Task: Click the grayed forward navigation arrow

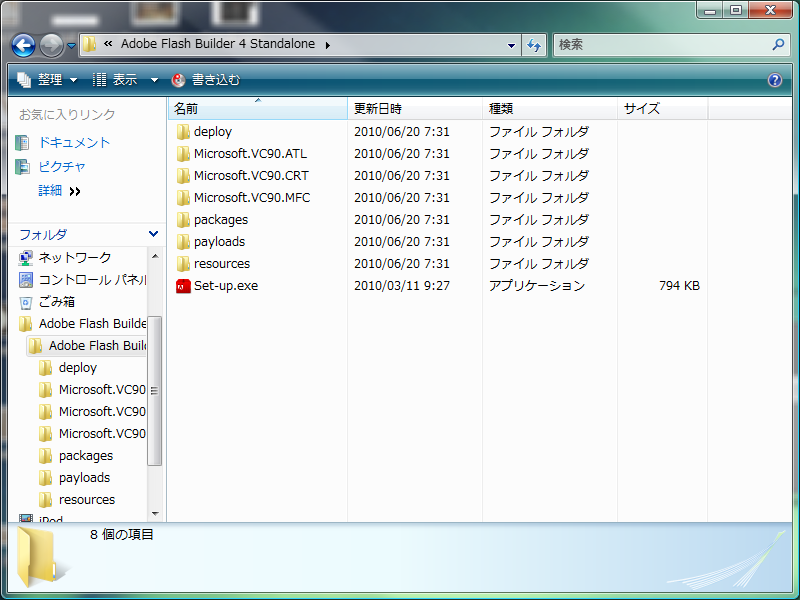Action: (52, 46)
